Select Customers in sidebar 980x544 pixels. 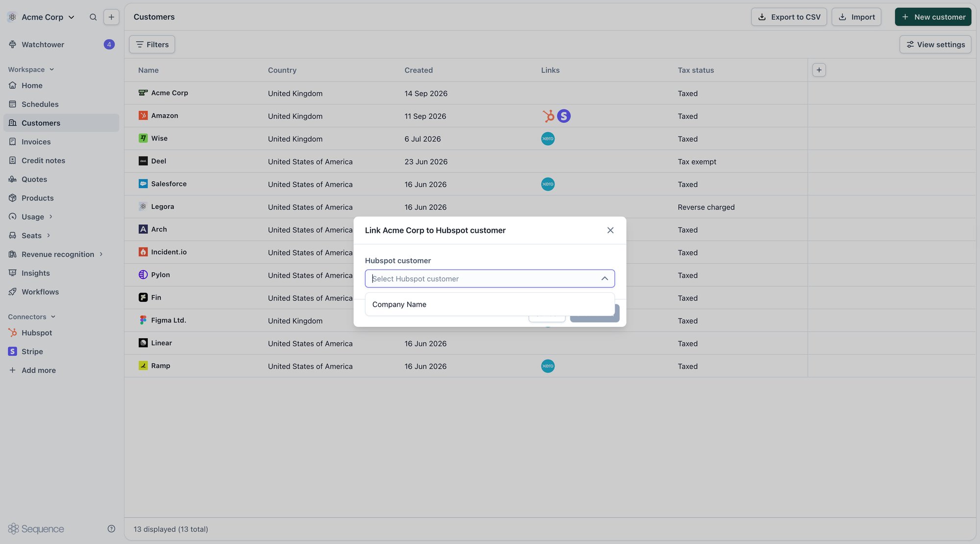pyautogui.click(x=61, y=123)
